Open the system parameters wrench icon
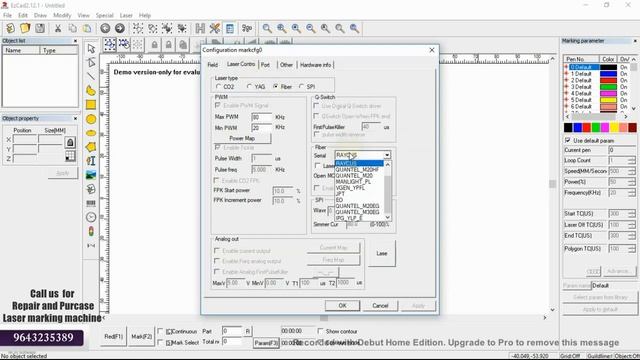 (215, 28)
